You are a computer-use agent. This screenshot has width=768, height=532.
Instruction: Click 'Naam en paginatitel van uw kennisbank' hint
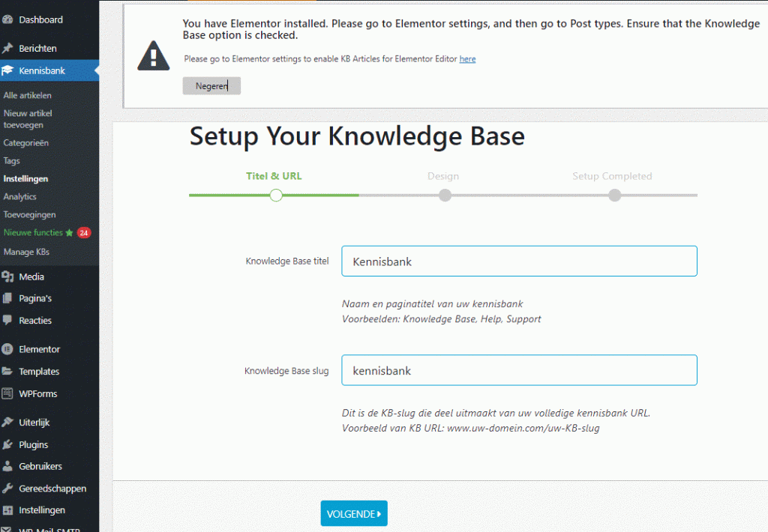433,304
